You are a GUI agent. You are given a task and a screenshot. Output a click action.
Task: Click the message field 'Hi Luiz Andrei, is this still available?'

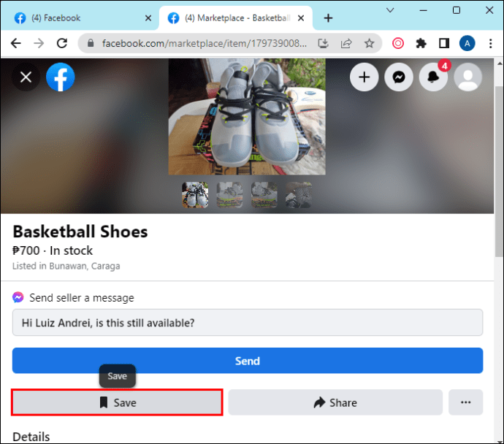[x=248, y=323]
